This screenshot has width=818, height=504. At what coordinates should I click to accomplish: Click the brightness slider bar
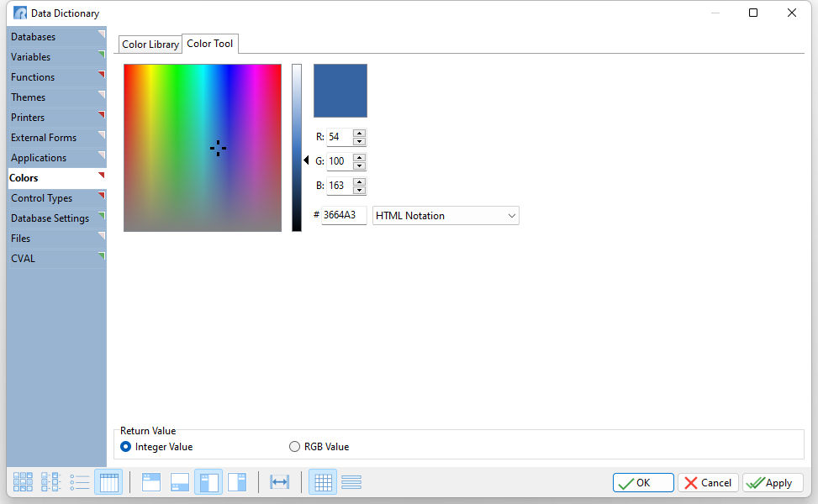click(296, 148)
